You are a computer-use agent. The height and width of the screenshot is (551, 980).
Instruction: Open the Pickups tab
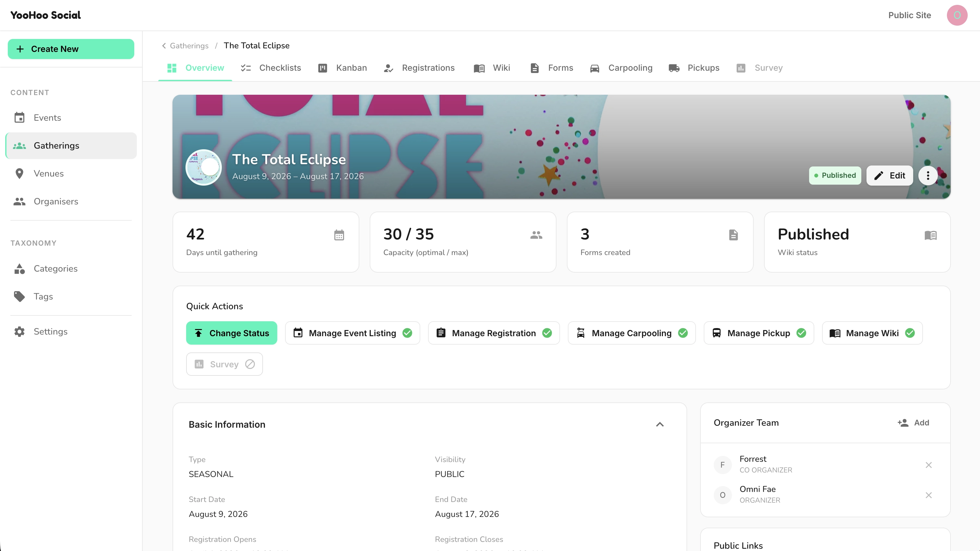tap(694, 68)
